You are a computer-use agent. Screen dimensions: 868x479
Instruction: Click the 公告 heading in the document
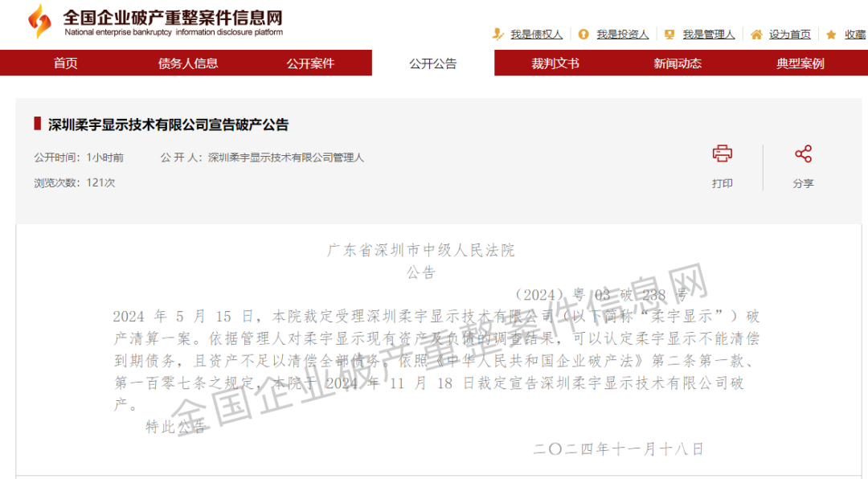(x=421, y=272)
